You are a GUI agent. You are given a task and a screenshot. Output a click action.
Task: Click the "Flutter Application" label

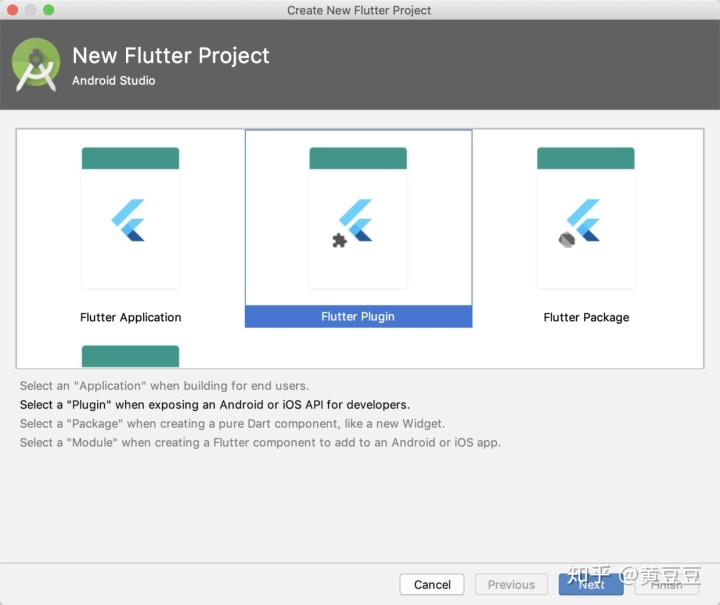(x=131, y=317)
